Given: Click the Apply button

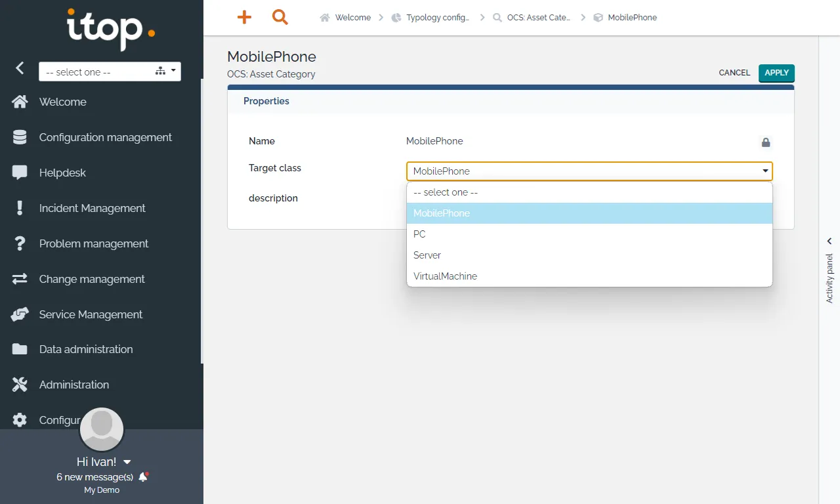Looking at the screenshot, I should (776, 73).
